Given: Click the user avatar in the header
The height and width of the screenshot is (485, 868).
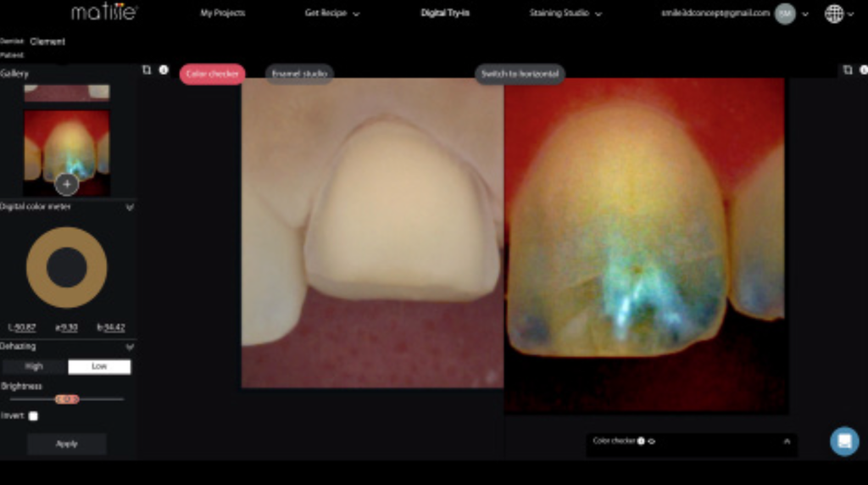Looking at the screenshot, I should pos(785,14).
